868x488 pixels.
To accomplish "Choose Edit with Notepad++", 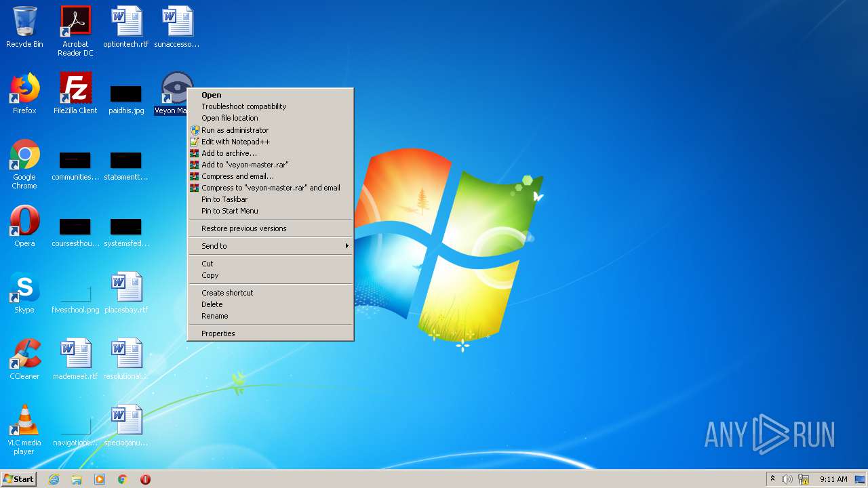I will click(271, 142).
